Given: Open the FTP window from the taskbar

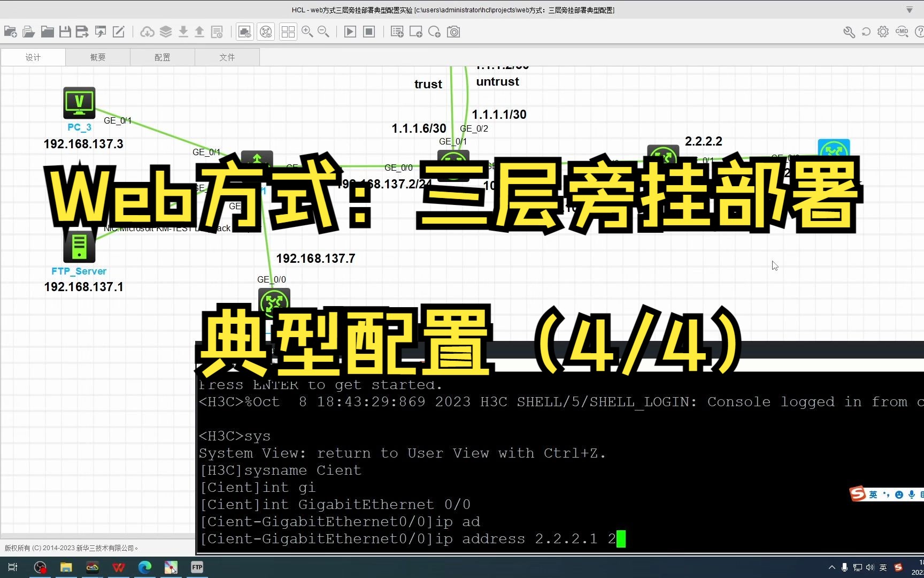Looking at the screenshot, I should 197,567.
